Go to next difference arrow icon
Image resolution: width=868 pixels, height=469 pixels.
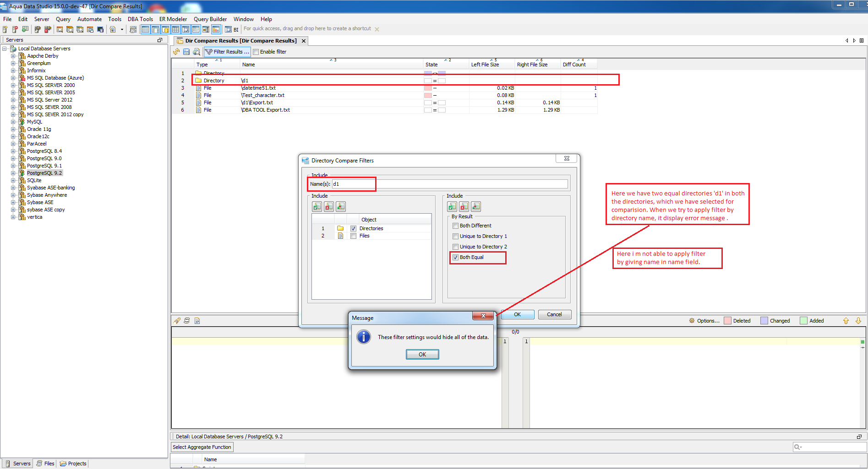point(858,321)
